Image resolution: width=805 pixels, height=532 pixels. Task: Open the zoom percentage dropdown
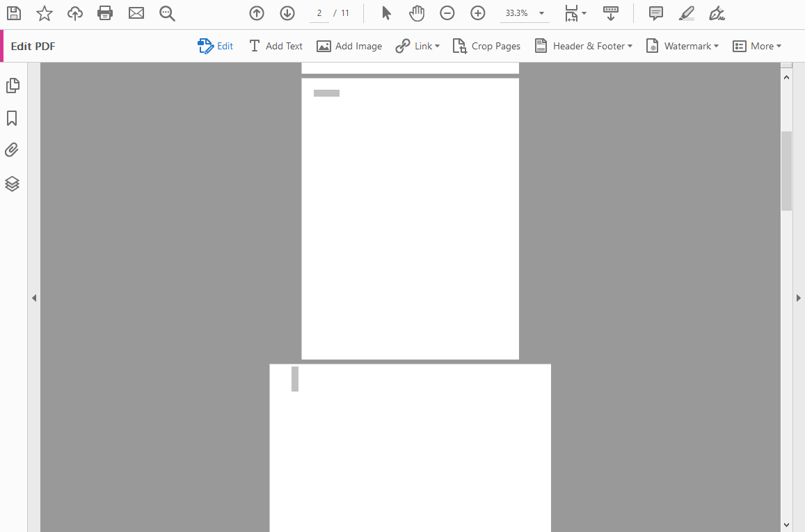point(525,13)
